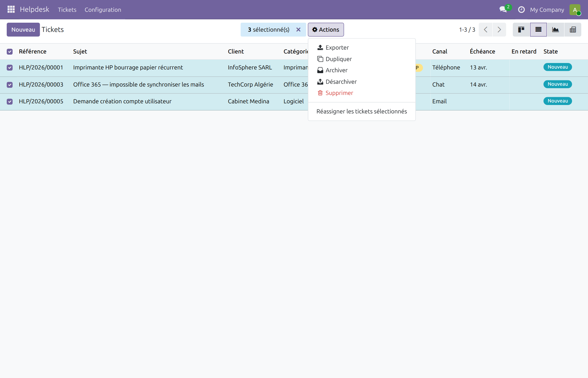Open the activities clock panel
This screenshot has width=588, height=378.
[521, 9]
